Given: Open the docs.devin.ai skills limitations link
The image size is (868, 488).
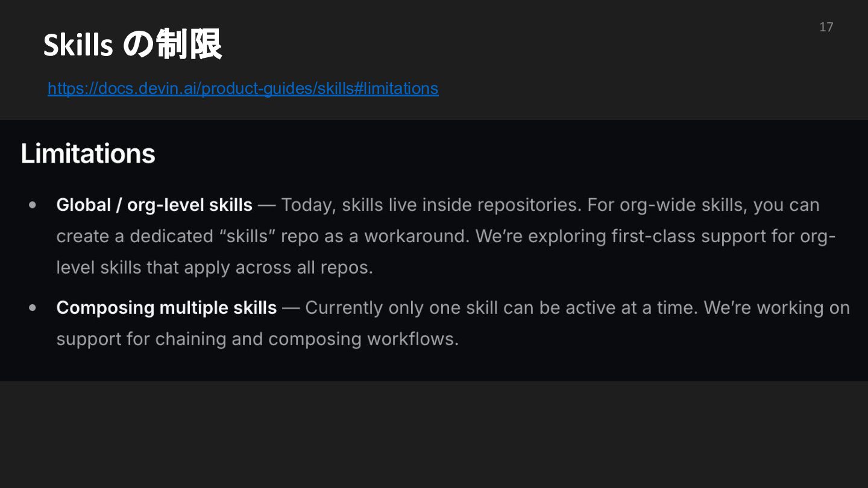Looking at the screenshot, I should (x=243, y=89).
